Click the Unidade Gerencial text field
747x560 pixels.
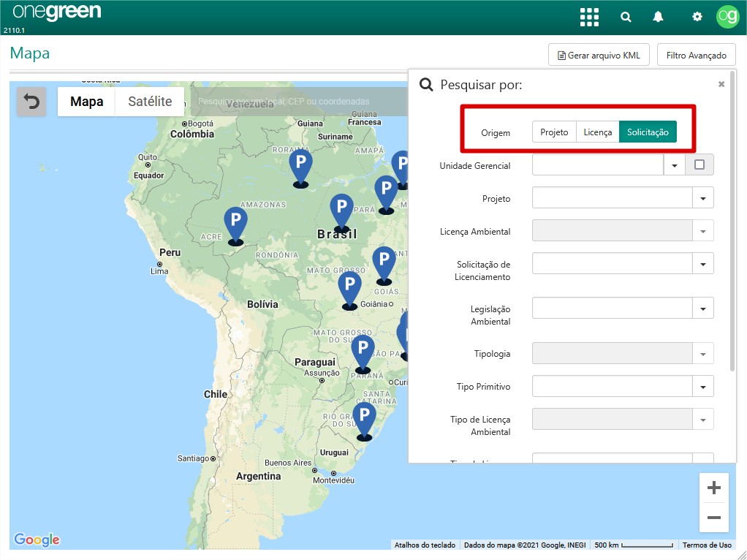[598, 165]
